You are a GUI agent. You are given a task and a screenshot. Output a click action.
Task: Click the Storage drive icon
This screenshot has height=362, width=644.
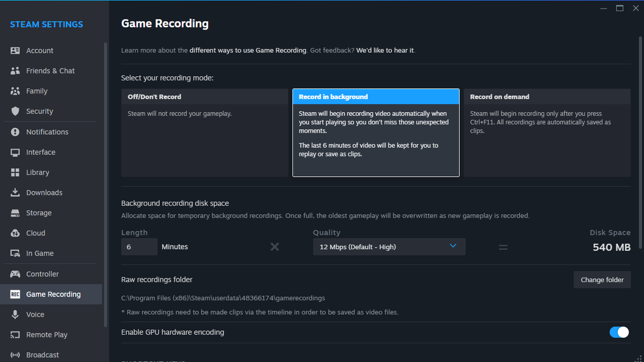(15, 213)
